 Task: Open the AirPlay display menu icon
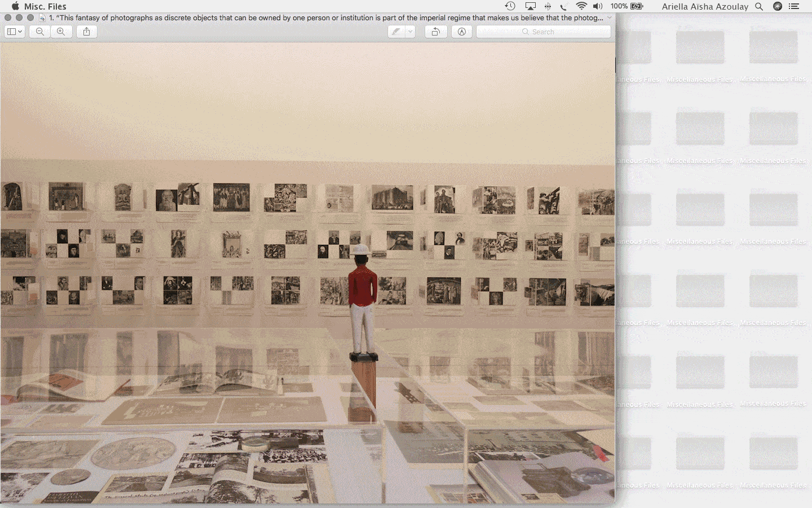[x=530, y=6]
